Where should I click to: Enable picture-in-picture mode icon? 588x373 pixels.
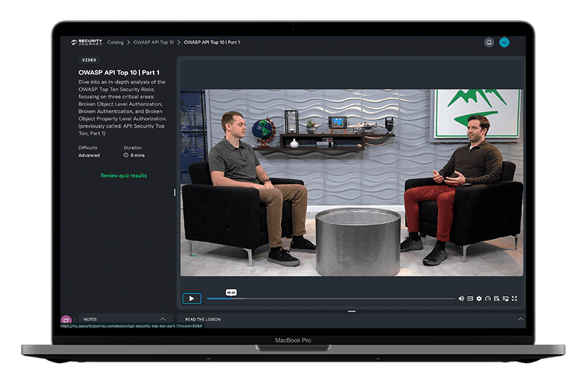click(506, 299)
